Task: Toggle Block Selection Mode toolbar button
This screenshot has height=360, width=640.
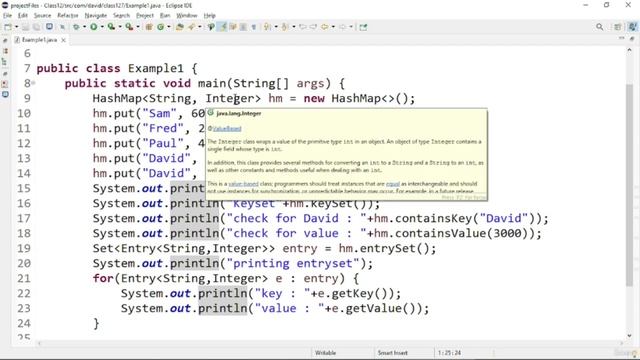Action: [243, 27]
